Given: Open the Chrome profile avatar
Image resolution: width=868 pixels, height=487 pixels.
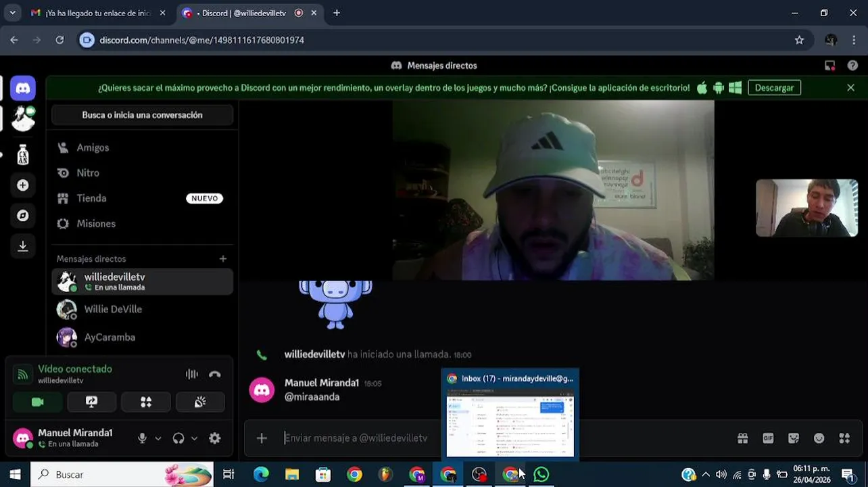Looking at the screenshot, I should [831, 40].
